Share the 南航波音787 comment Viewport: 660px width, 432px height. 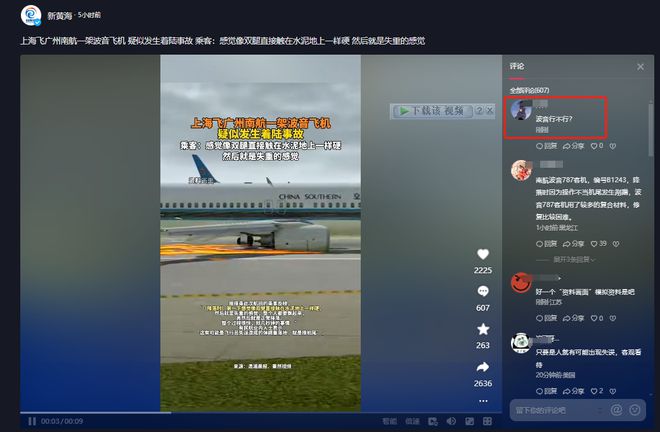tap(574, 244)
